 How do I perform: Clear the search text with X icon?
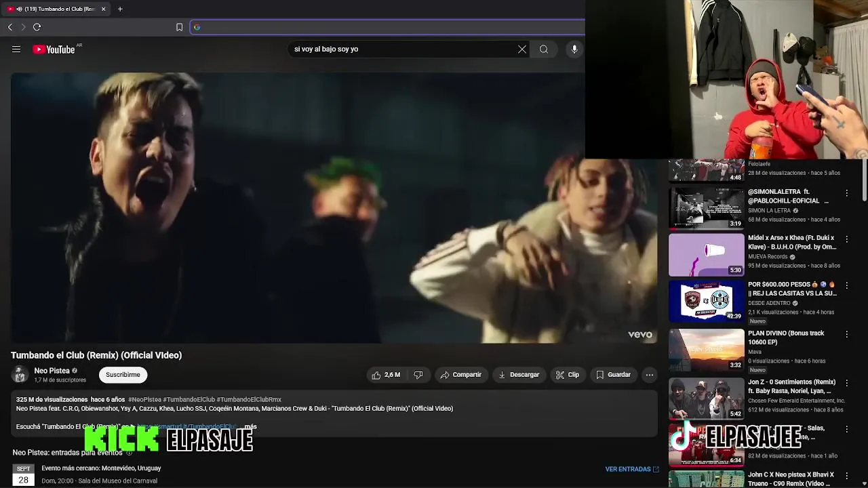point(522,49)
